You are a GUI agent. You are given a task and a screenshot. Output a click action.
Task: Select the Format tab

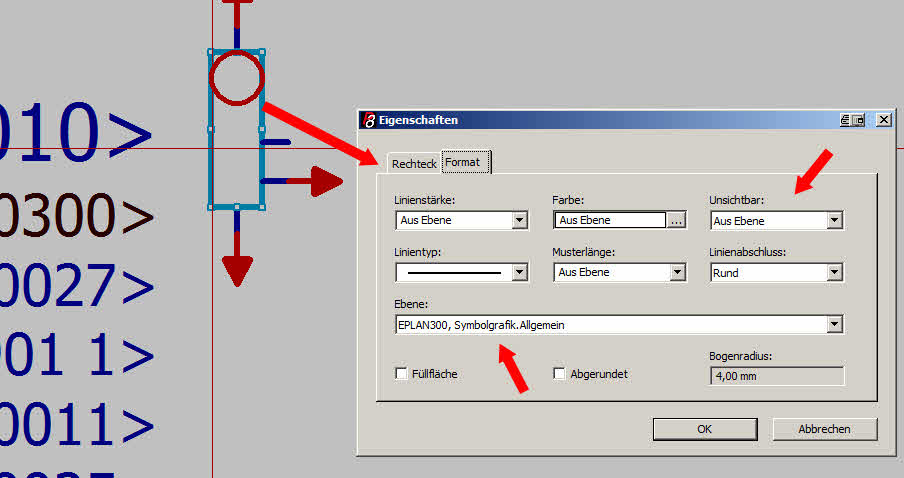click(x=466, y=162)
